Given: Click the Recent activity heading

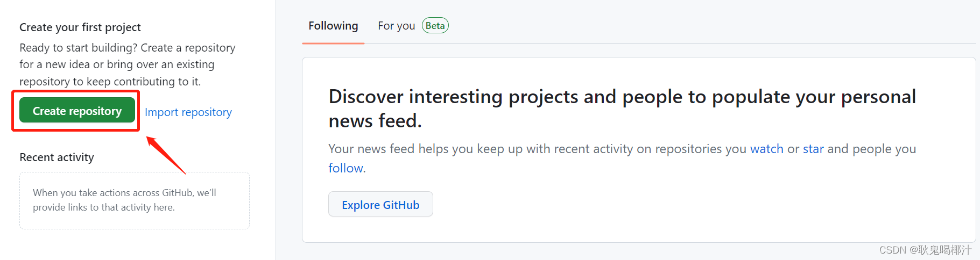Looking at the screenshot, I should click(57, 157).
